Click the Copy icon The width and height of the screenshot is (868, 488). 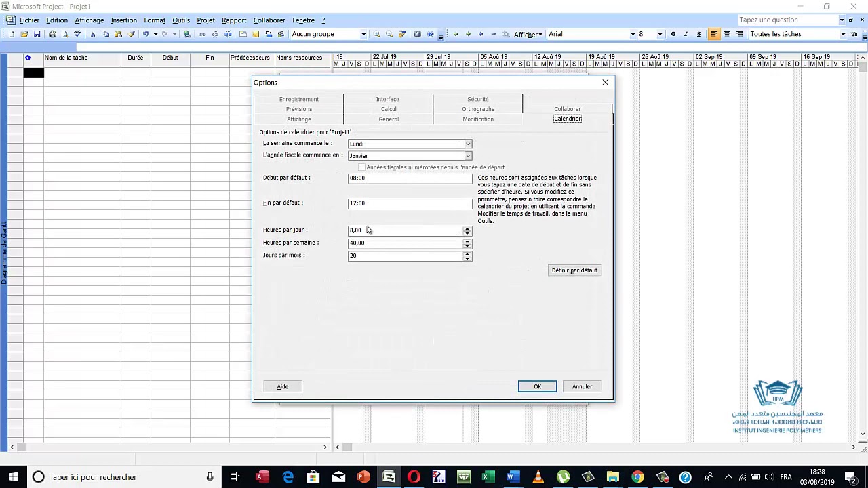pyautogui.click(x=105, y=34)
